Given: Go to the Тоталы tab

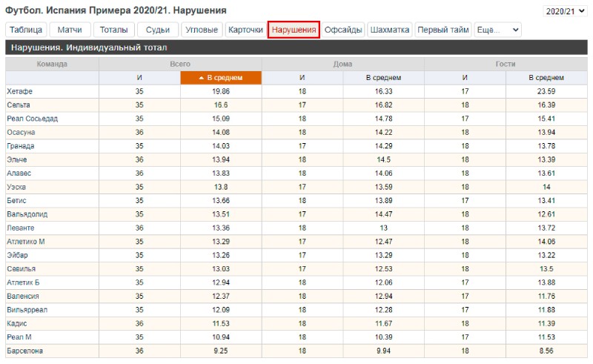Looking at the screenshot, I should coord(114,30).
